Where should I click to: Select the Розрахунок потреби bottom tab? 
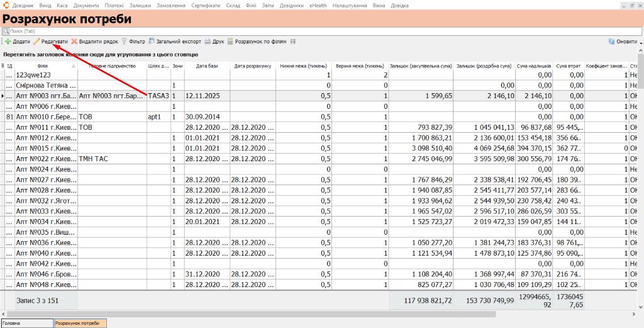pyautogui.click(x=80, y=324)
